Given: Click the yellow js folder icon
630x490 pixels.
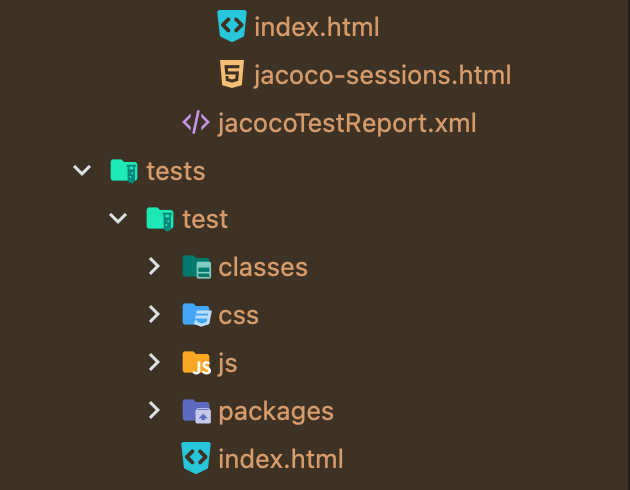Looking at the screenshot, I should (x=196, y=363).
